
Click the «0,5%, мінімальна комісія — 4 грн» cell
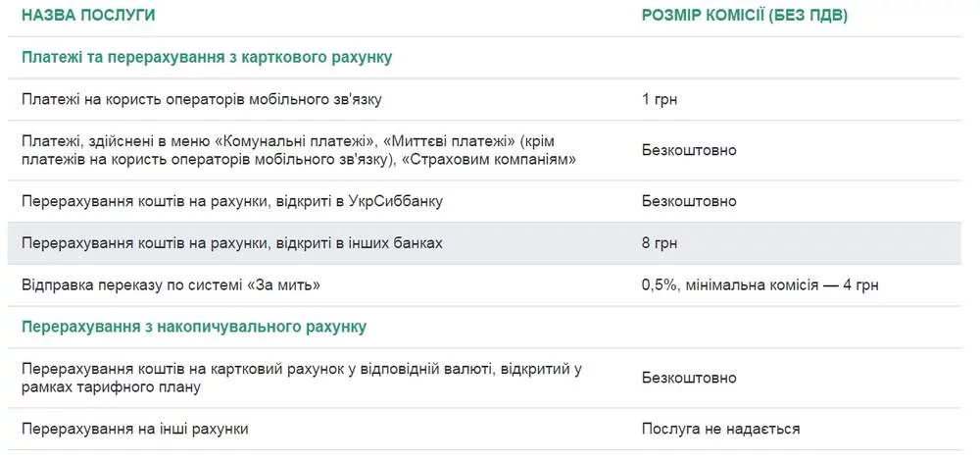(x=759, y=284)
